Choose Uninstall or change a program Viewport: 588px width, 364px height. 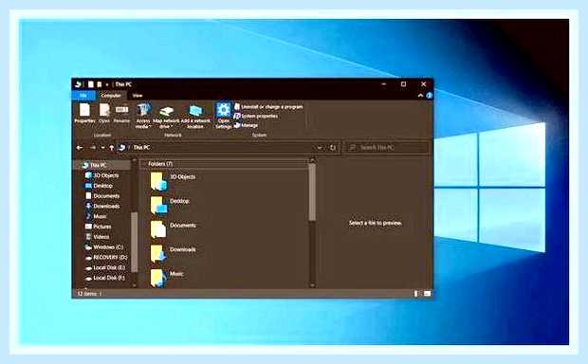coord(268,107)
